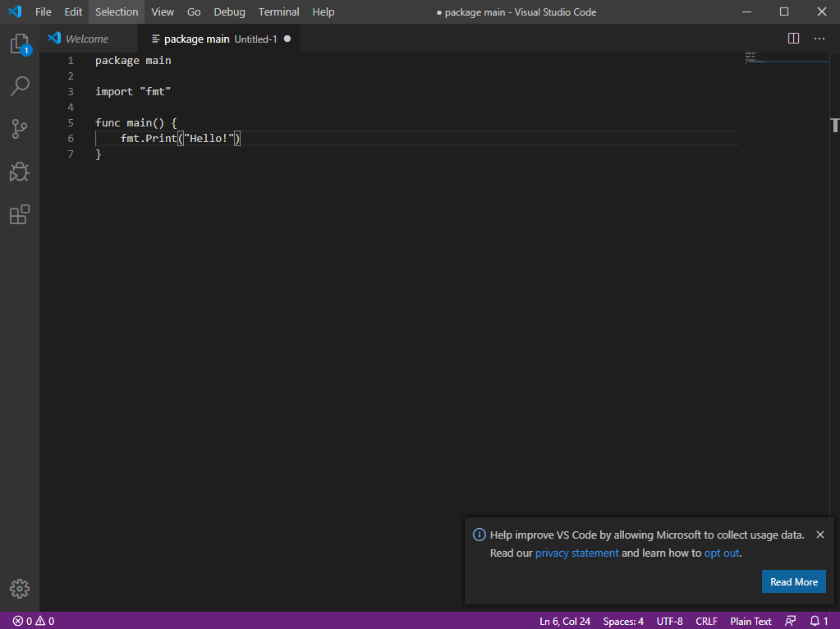Click the feedback smiley icon in status bar
This screenshot has width=840, height=629.
[x=790, y=621]
